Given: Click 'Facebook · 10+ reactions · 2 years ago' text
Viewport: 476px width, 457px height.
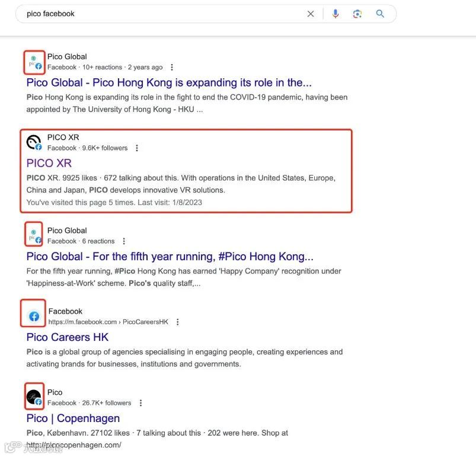Looking at the screenshot, I should coord(105,67).
